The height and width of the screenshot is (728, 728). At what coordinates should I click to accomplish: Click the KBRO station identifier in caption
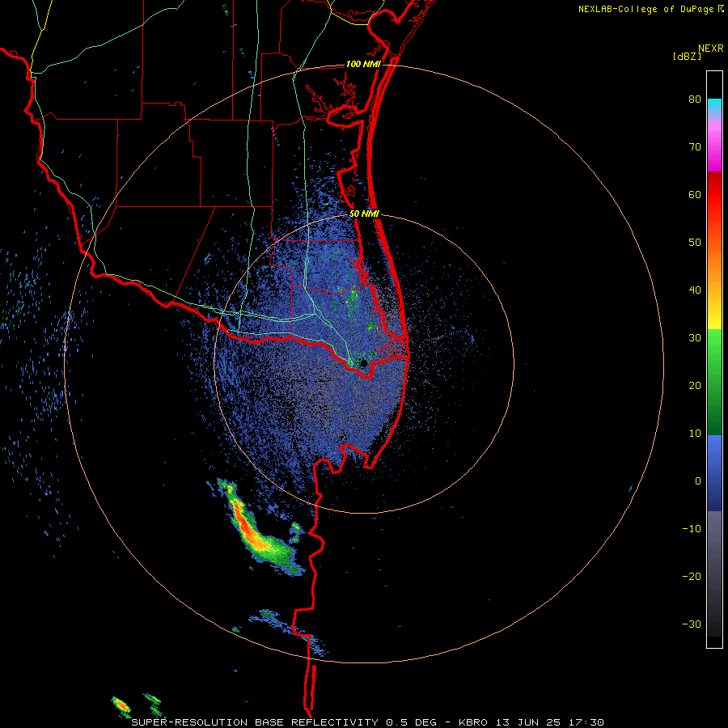click(x=473, y=722)
